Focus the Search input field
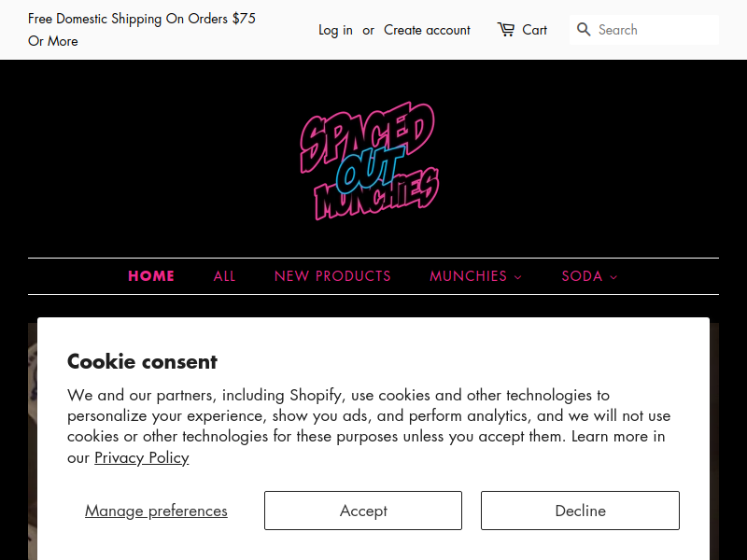Viewport: 747px width, 560px height. 654,30
